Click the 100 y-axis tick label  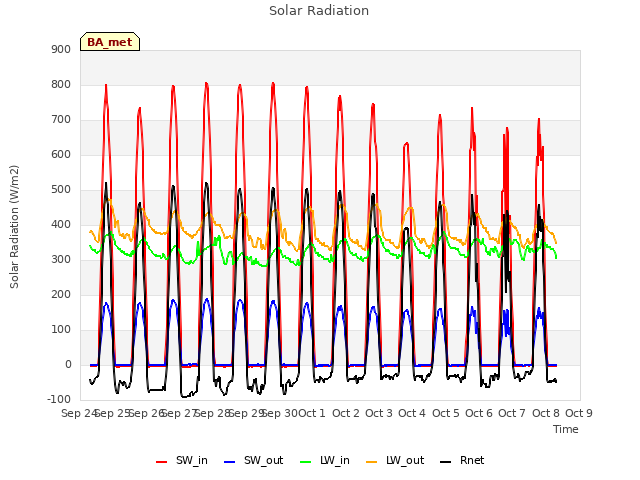[61, 330]
